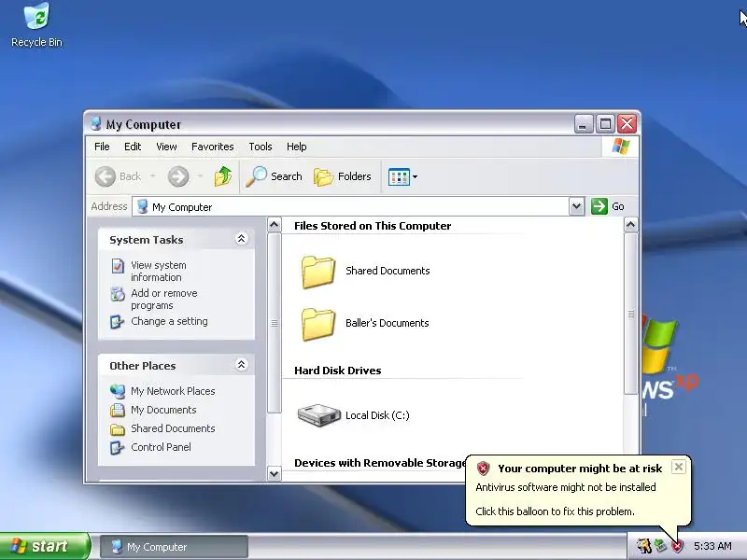
Task: Collapse the System Tasks panel
Action: [x=241, y=239]
